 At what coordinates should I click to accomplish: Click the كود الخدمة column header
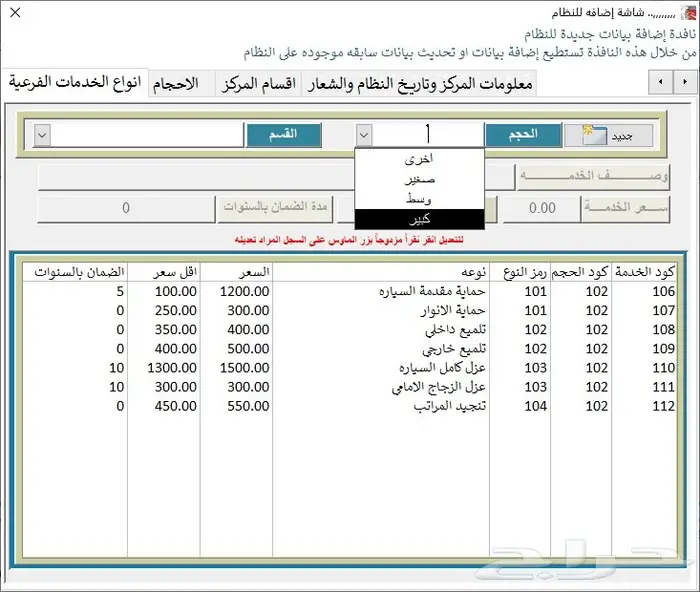click(x=644, y=272)
